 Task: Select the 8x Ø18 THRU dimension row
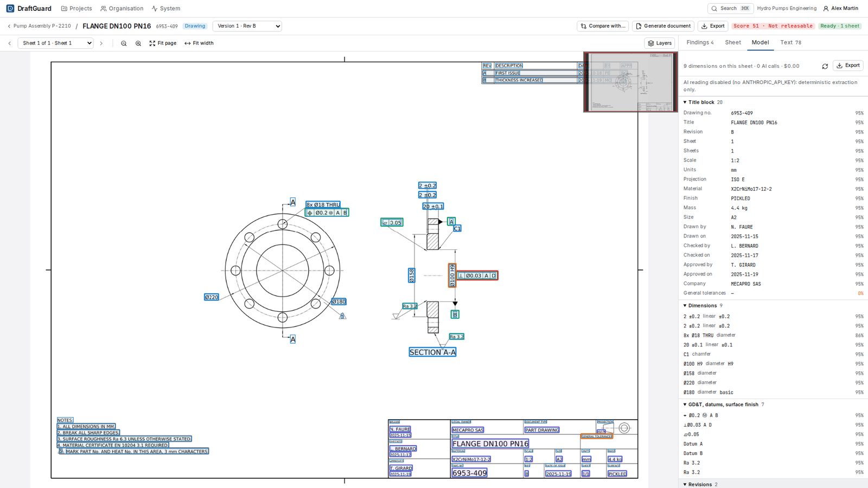tap(773, 336)
